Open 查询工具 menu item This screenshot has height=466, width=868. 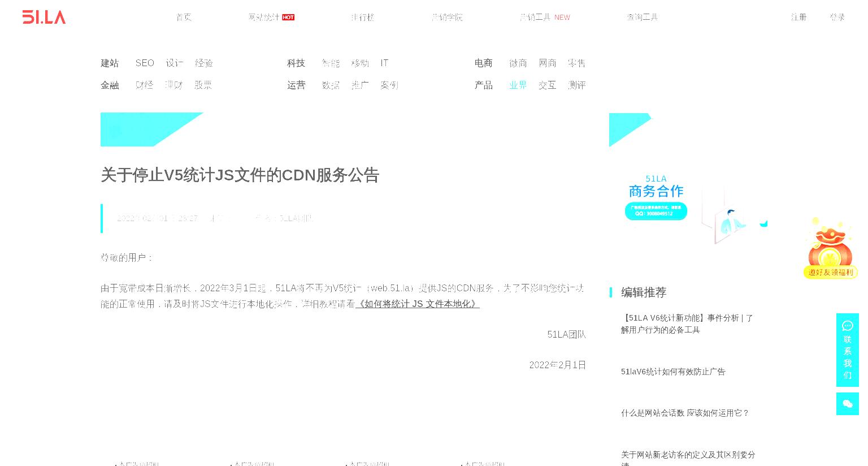click(x=643, y=17)
